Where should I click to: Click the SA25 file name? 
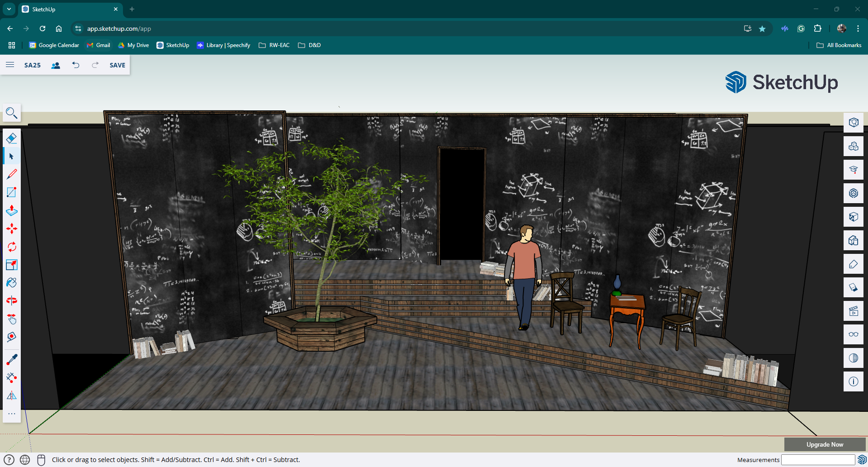tap(33, 65)
